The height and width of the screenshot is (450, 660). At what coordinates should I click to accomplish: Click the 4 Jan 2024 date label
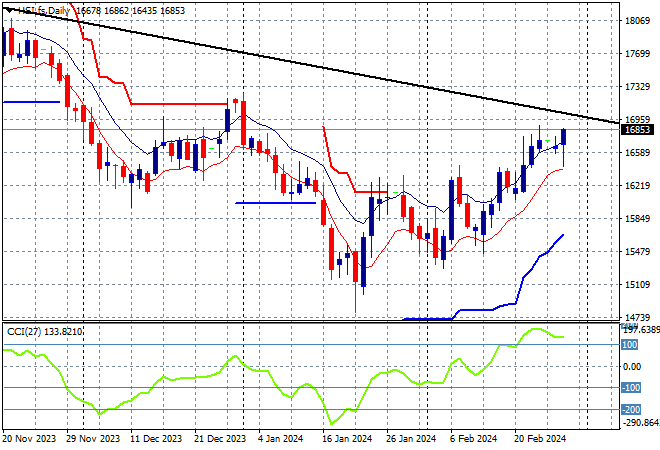tap(280, 439)
